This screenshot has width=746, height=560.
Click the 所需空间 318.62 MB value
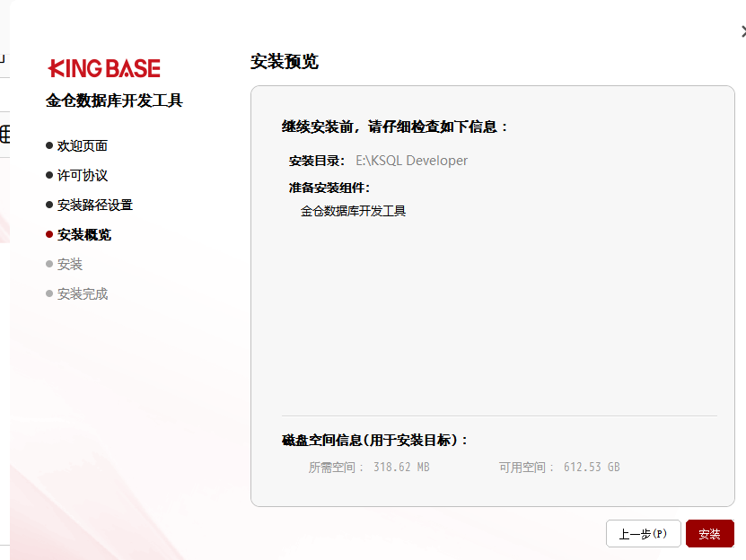tap(401, 467)
